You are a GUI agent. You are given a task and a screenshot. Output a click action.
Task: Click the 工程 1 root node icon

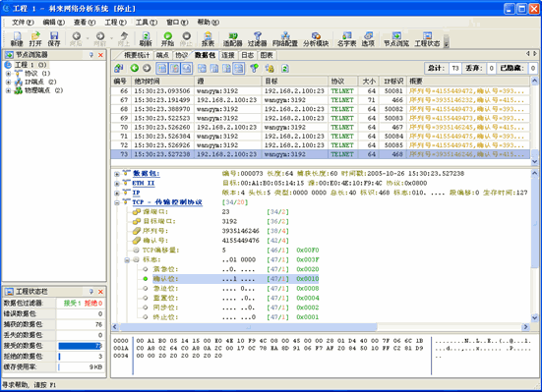8,65
